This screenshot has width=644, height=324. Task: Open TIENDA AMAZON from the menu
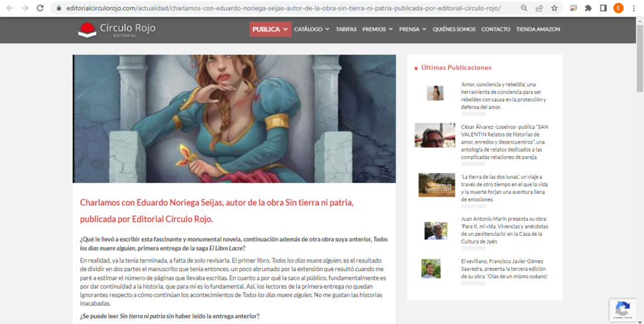click(538, 29)
